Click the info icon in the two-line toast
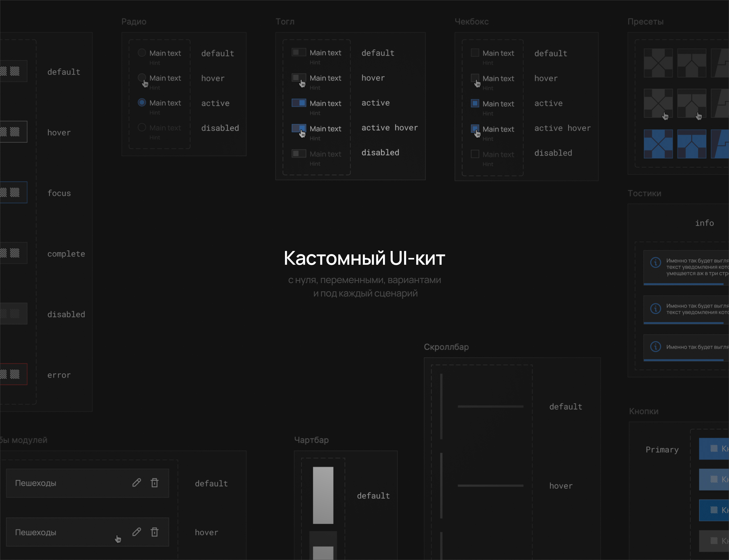The height and width of the screenshot is (560, 729). click(x=656, y=309)
